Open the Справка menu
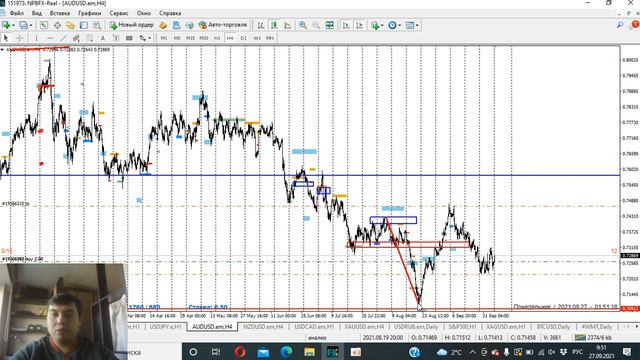 tap(170, 13)
